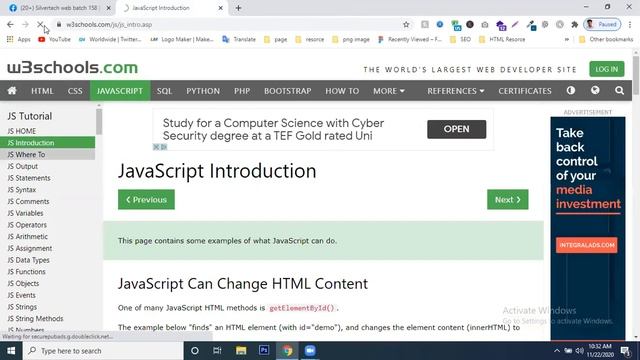The height and width of the screenshot is (360, 640).
Task: Open the png image bookmark folder
Action: pos(351,40)
